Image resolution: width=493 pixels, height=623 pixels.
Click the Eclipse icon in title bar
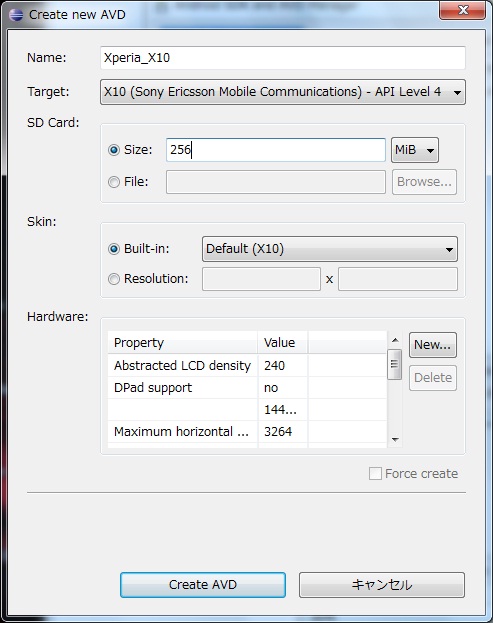(16, 15)
